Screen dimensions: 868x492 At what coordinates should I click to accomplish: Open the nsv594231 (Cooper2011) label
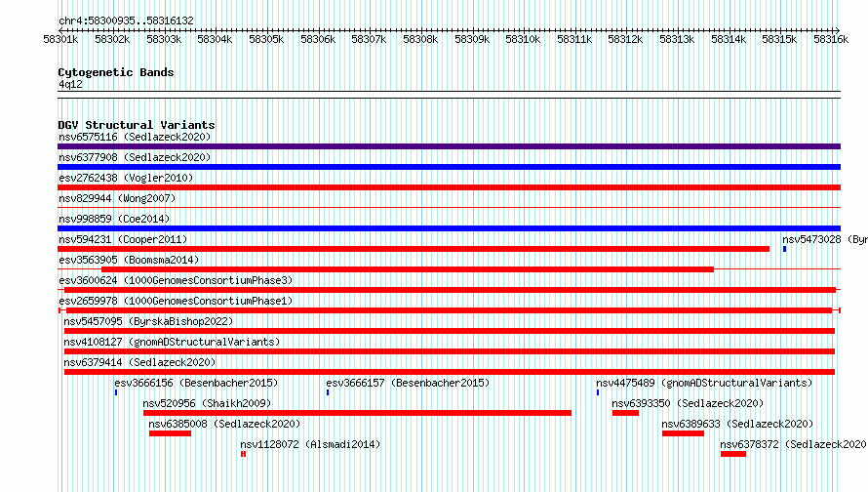click(123, 239)
